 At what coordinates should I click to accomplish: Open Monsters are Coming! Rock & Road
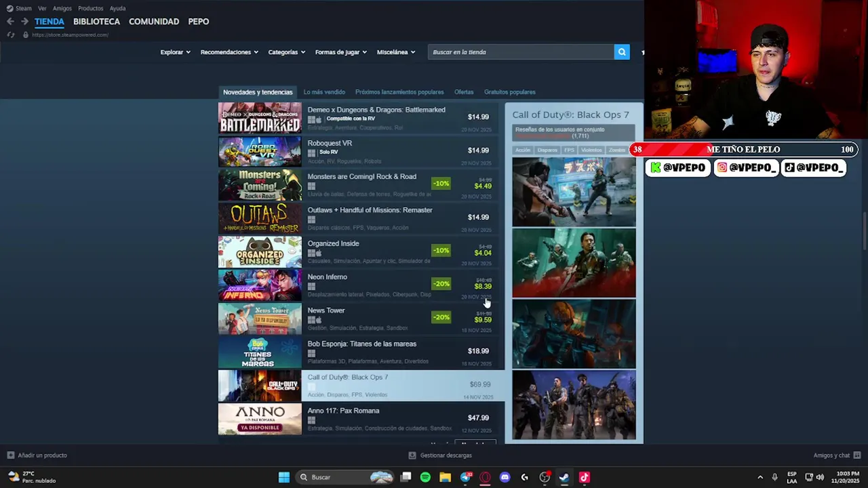tap(361, 185)
